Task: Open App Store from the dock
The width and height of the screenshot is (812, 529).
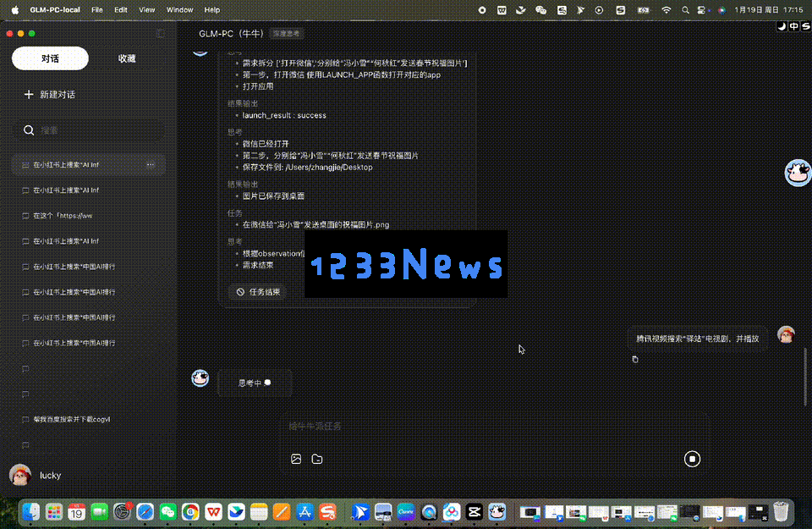Action: 304,512
